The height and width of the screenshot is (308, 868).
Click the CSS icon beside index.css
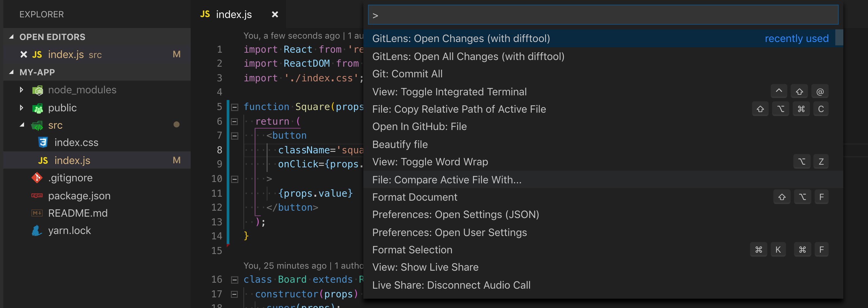(42, 142)
